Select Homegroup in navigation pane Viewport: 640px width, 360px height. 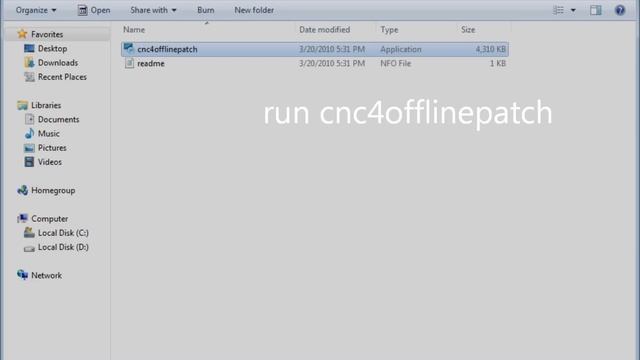click(x=53, y=191)
